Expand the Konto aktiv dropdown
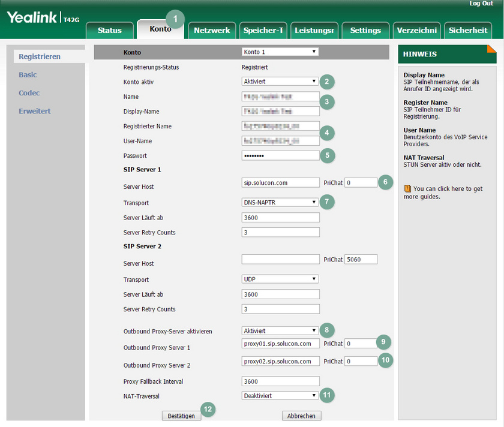 tap(280, 82)
